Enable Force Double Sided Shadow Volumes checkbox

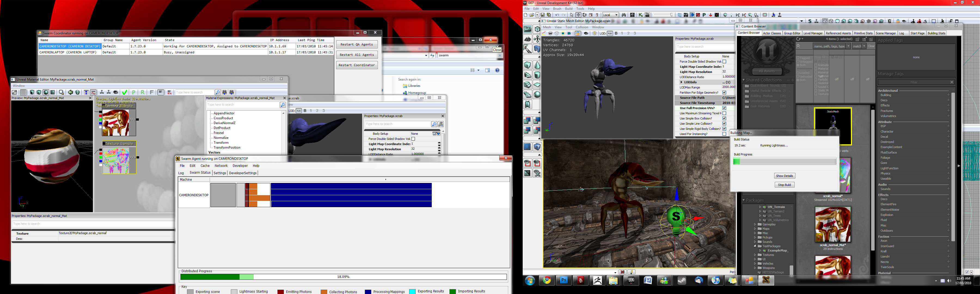pyautogui.click(x=724, y=62)
